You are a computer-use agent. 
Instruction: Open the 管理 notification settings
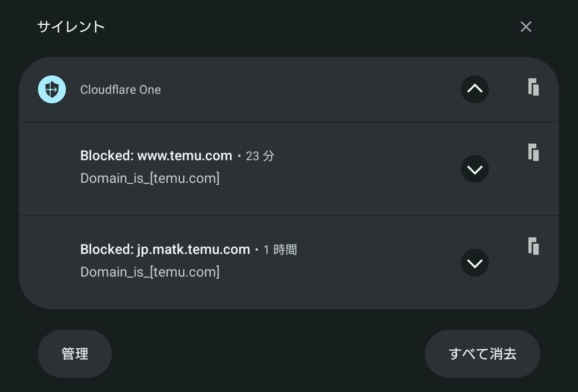[x=75, y=354]
